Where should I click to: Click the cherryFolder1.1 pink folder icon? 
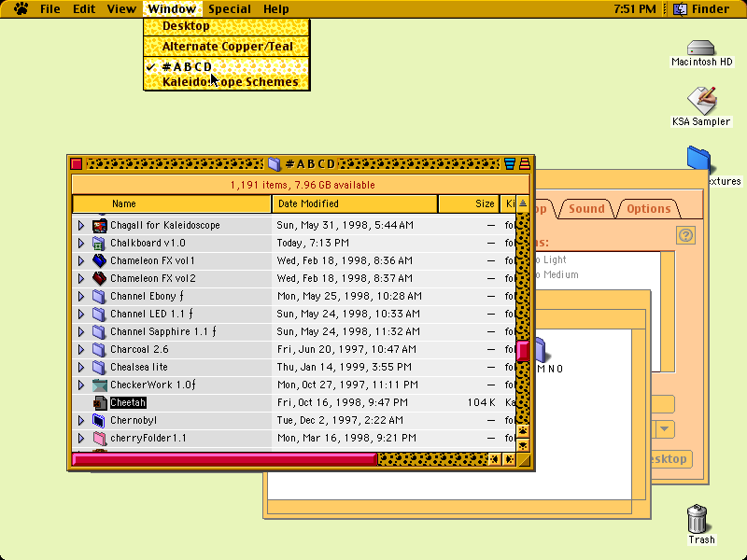(99, 438)
